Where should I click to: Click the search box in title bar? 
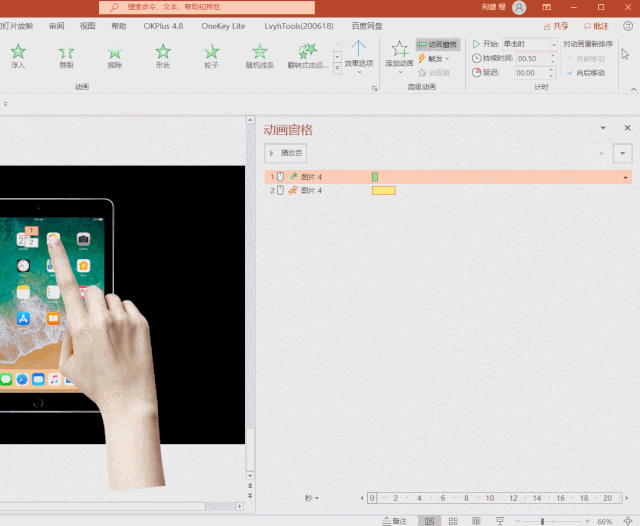point(207,7)
